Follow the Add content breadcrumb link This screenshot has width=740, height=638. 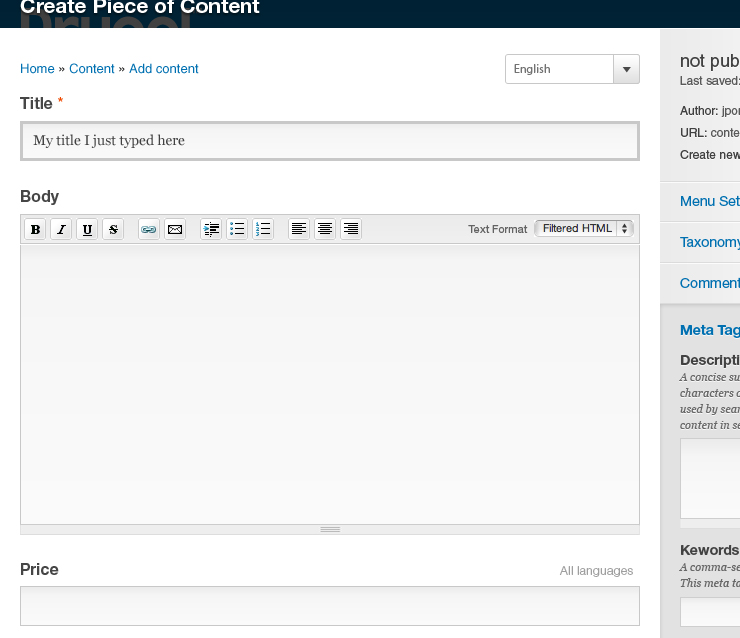tap(164, 69)
